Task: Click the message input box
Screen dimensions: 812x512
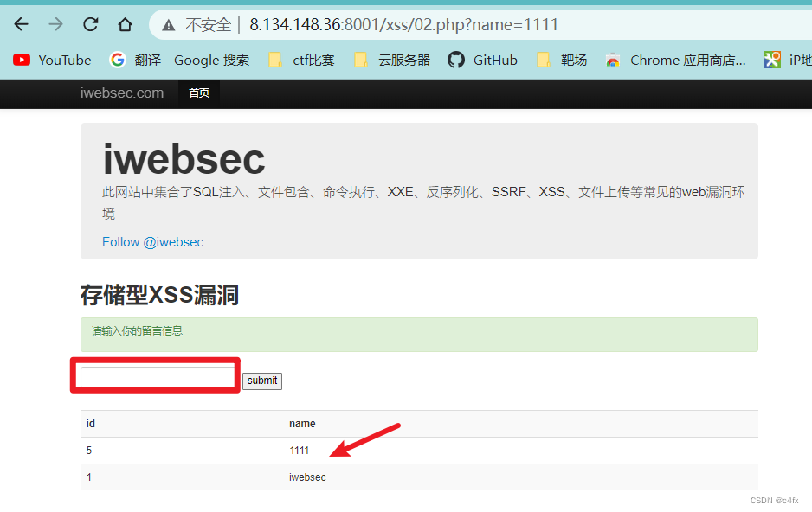Action: coord(154,374)
